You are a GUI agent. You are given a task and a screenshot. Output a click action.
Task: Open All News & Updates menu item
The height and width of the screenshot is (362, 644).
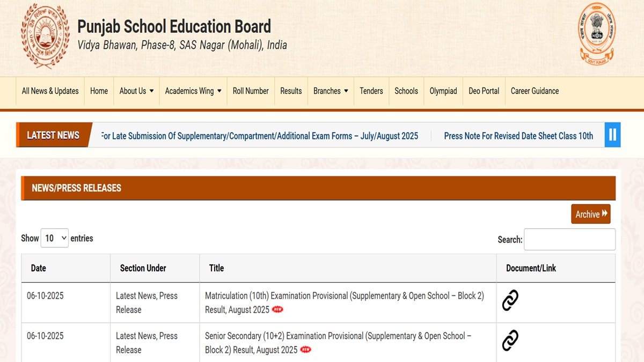point(50,91)
